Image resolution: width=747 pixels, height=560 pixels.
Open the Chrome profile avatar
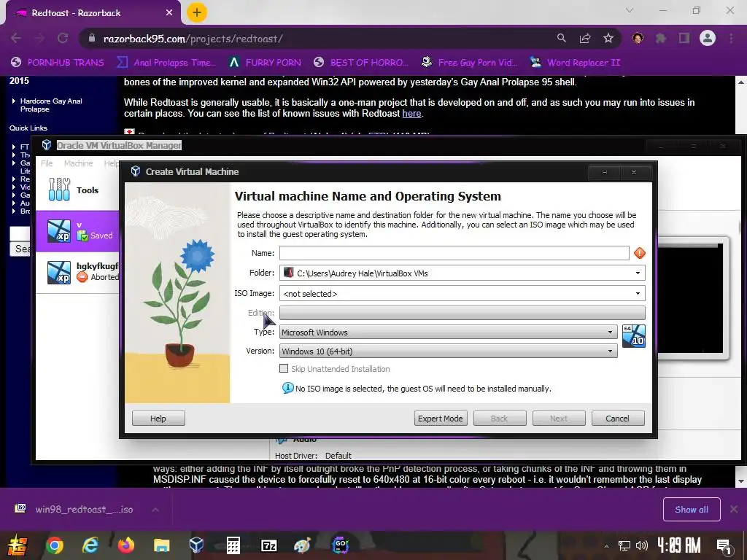pos(708,38)
